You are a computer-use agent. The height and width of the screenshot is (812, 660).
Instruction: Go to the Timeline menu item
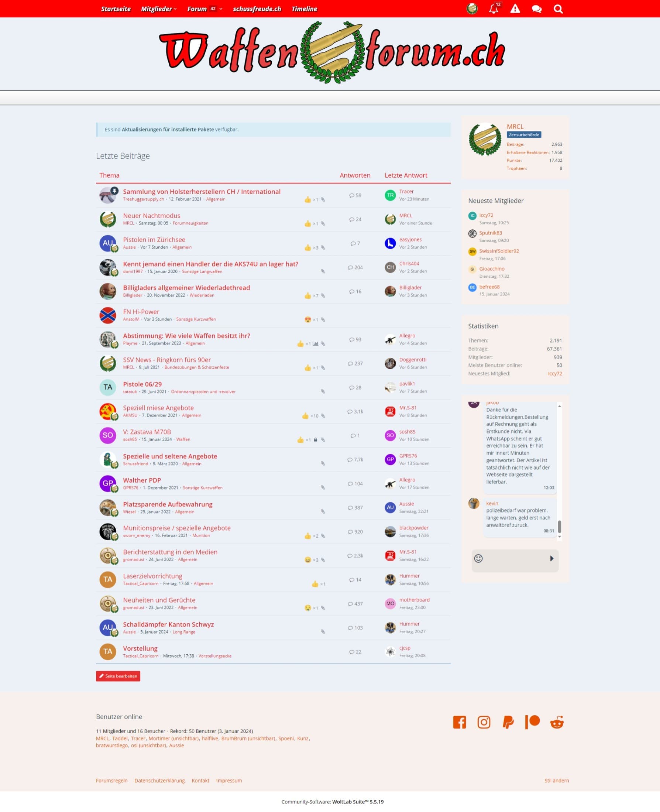pyautogui.click(x=304, y=9)
